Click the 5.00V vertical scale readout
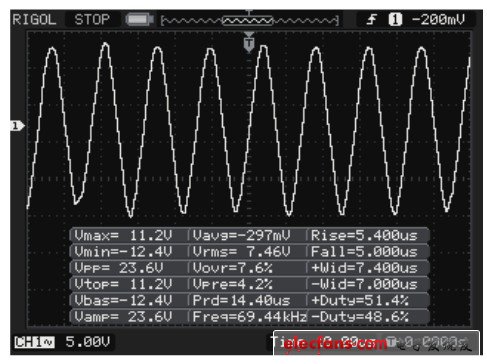This screenshot has width=487, height=364. point(88,342)
